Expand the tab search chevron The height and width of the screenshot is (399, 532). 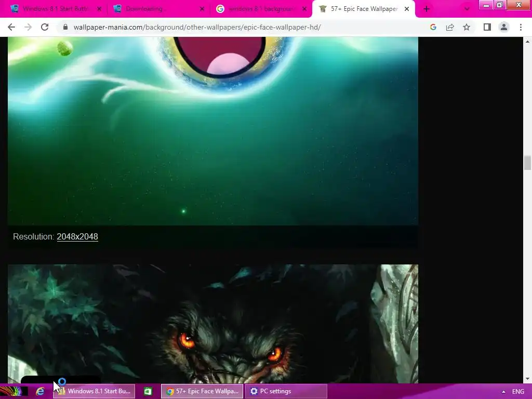click(467, 9)
